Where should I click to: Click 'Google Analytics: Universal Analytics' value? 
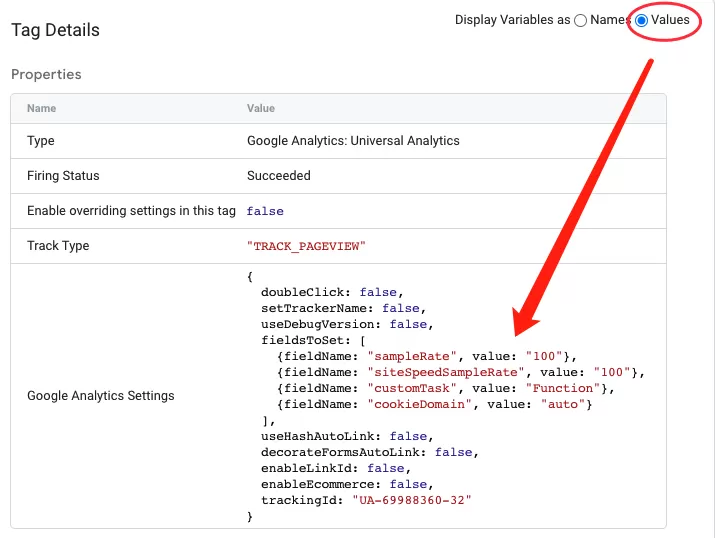click(353, 141)
